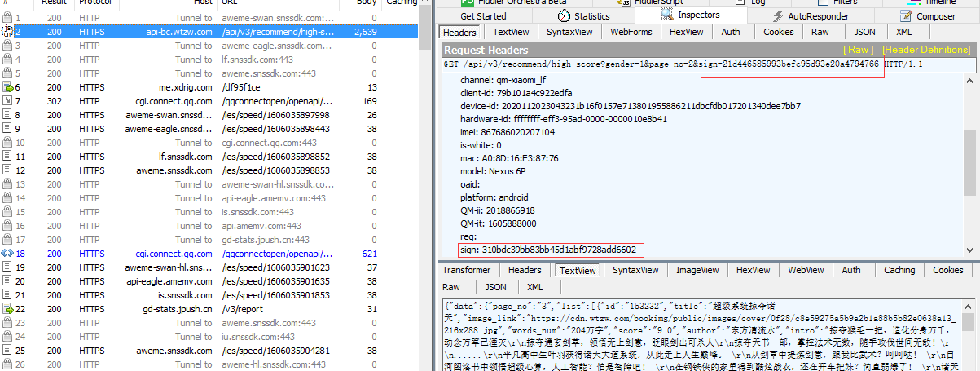Open the response JSON tab
This screenshot has height=371, width=980.
pos(495,287)
